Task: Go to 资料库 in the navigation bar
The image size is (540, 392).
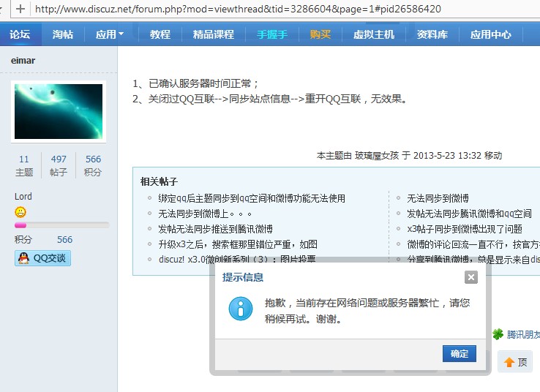Action: click(432, 34)
